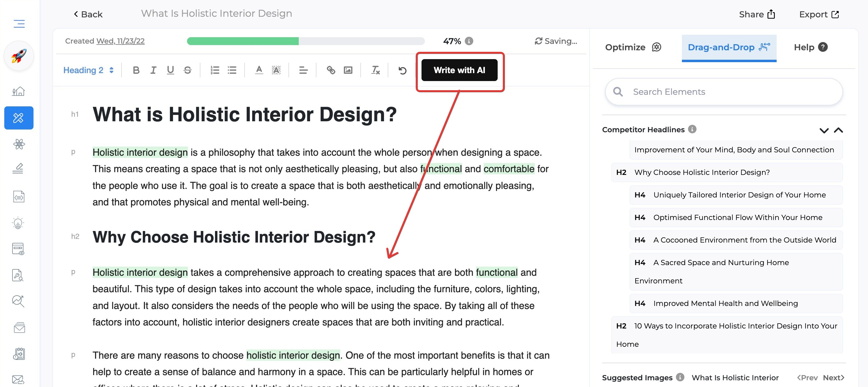Click the Share button

757,14
